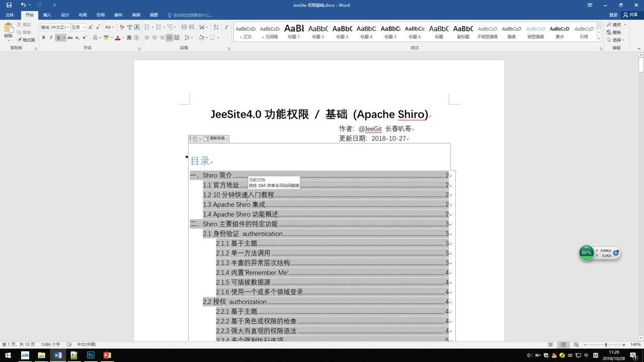The width and height of the screenshot is (644, 362).
Task: Click the Paste clipboard icon
Action: pyautogui.click(x=9, y=28)
